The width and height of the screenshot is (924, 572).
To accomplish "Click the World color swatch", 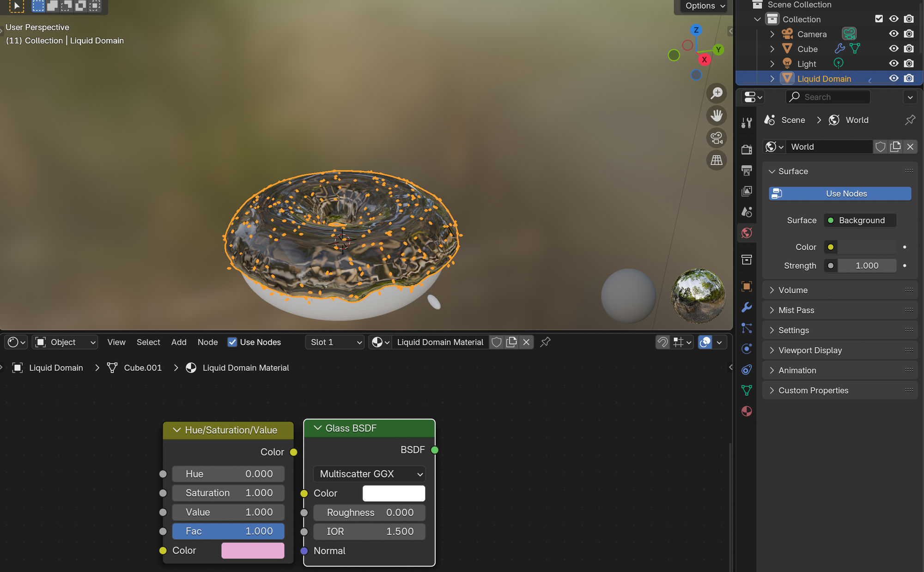I will pyautogui.click(x=867, y=247).
